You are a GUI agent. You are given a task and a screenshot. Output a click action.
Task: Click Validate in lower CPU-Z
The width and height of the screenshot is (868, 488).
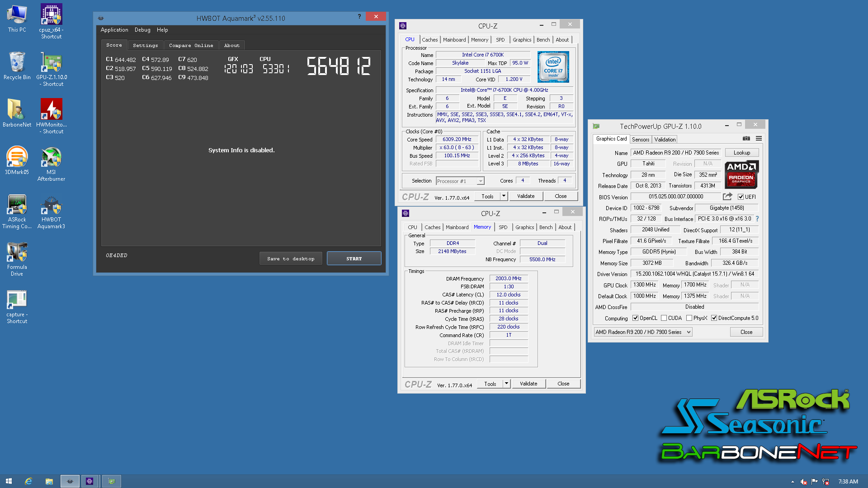[528, 384]
